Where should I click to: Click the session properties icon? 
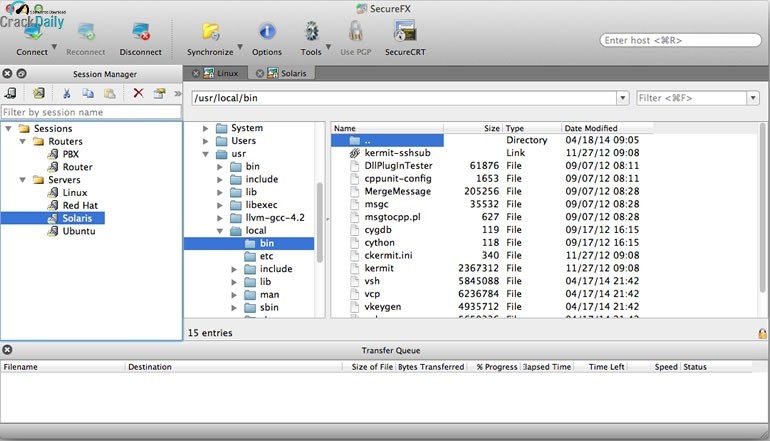click(159, 93)
